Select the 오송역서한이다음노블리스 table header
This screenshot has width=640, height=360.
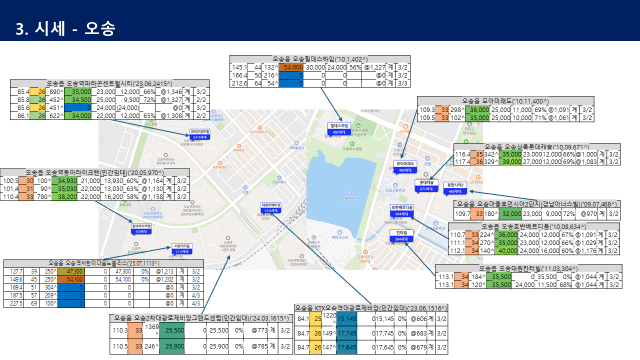[x=103, y=263]
